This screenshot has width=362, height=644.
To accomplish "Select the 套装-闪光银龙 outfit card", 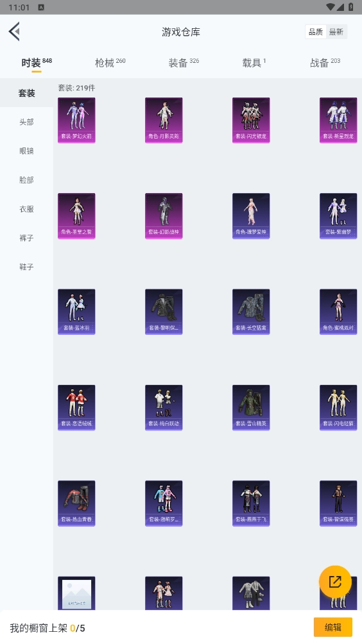I will point(251,121).
